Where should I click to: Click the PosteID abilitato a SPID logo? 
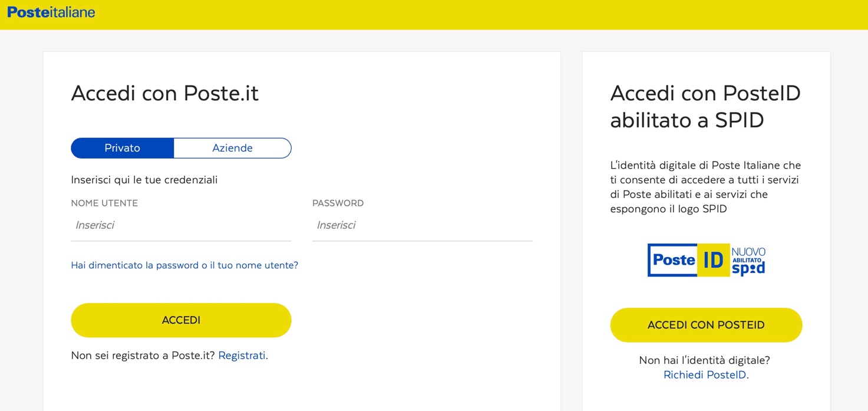click(x=705, y=259)
